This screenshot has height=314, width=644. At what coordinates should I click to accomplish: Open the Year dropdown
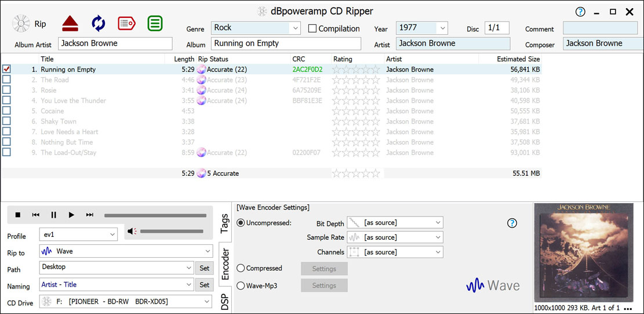point(442,28)
